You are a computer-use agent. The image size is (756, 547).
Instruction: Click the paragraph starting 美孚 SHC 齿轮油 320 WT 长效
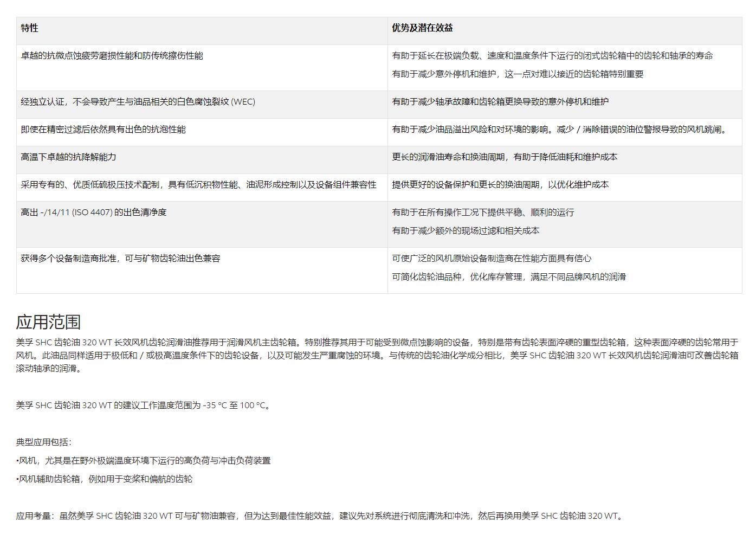click(x=377, y=356)
